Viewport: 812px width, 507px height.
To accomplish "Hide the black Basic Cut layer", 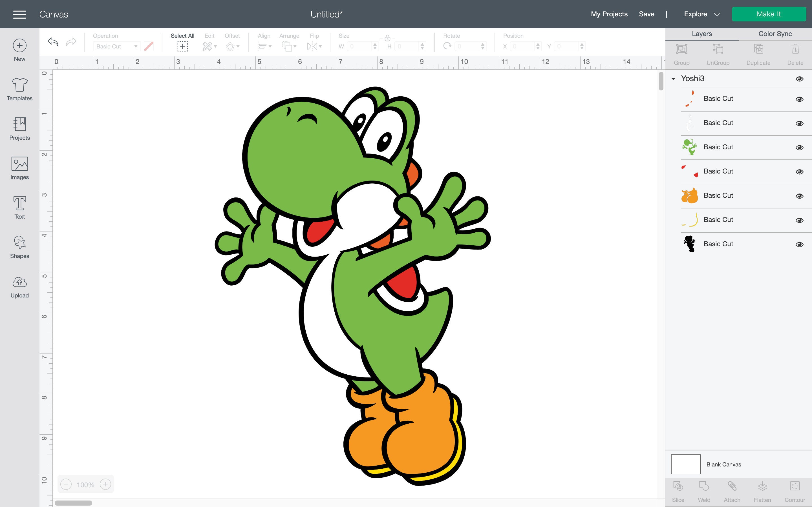I will 800,244.
